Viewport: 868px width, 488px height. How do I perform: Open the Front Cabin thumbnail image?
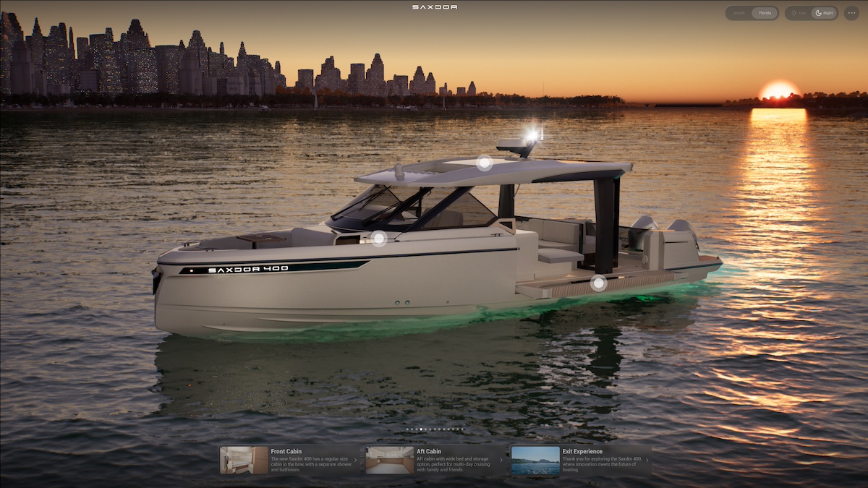[244, 460]
